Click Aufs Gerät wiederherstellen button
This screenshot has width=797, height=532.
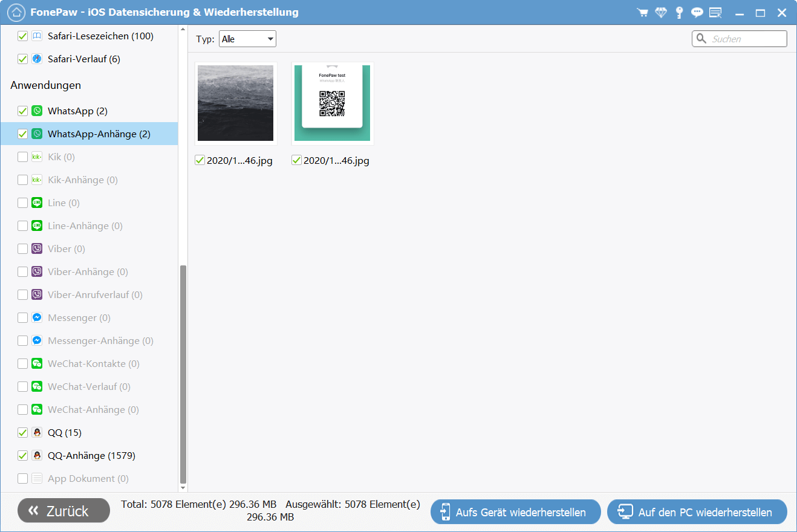(x=515, y=512)
